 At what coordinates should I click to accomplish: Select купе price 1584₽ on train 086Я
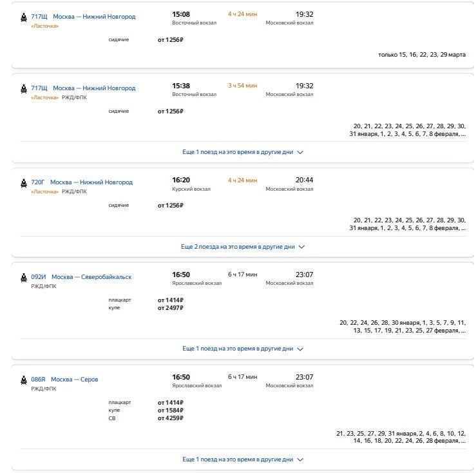coord(171,410)
